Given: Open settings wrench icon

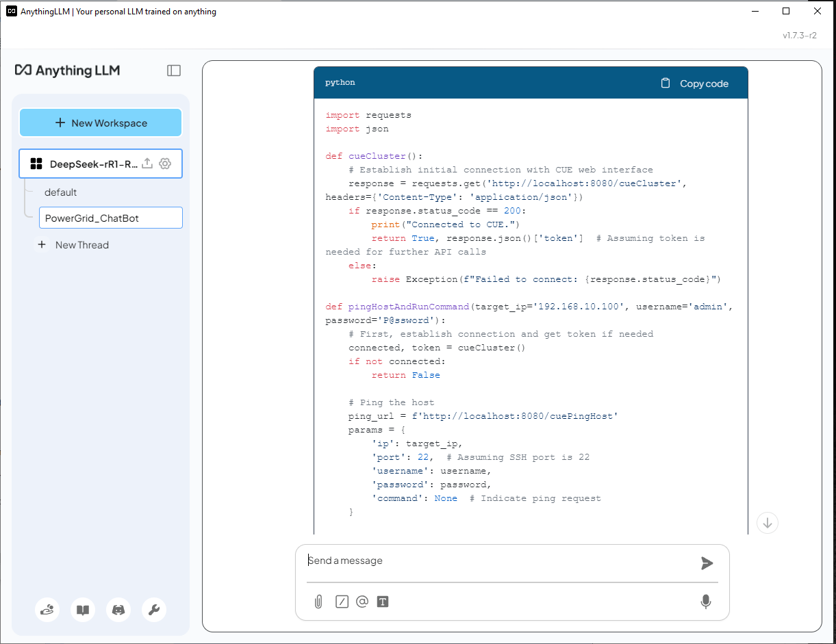Looking at the screenshot, I should click(154, 610).
